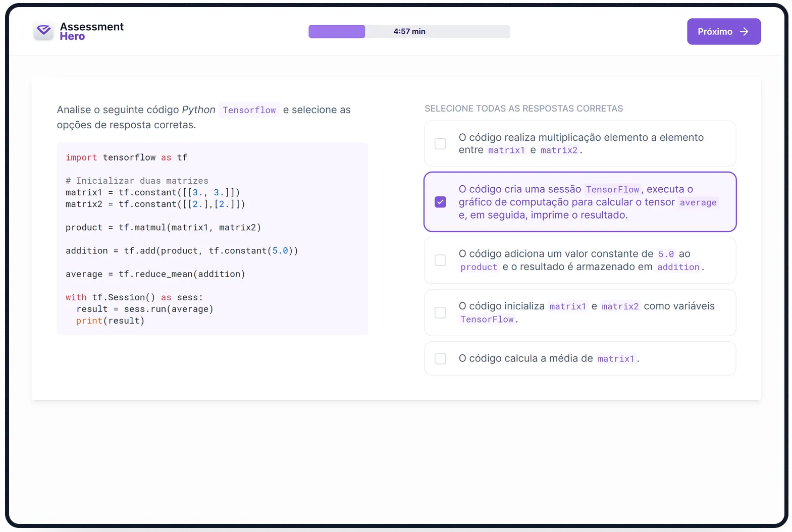This screenshot has height=532, width=792.
Task: Check the constant 5.0 added to product option
Action: tap(441, 260)
